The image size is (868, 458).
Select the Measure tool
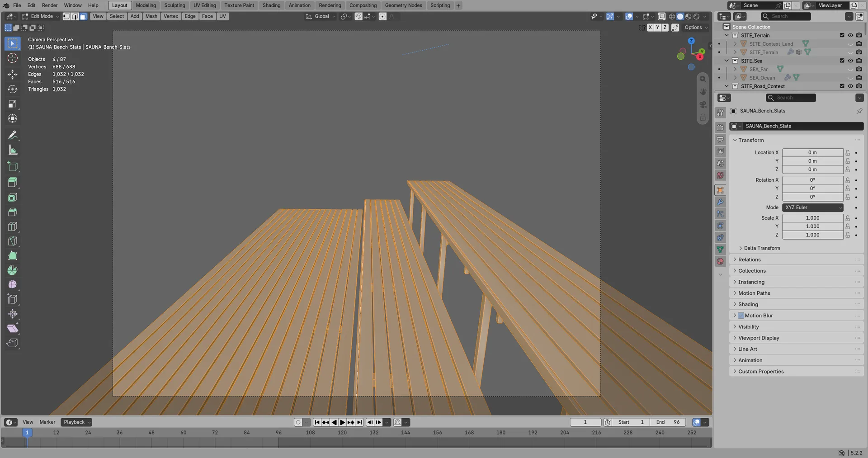(x=13, y=150)
